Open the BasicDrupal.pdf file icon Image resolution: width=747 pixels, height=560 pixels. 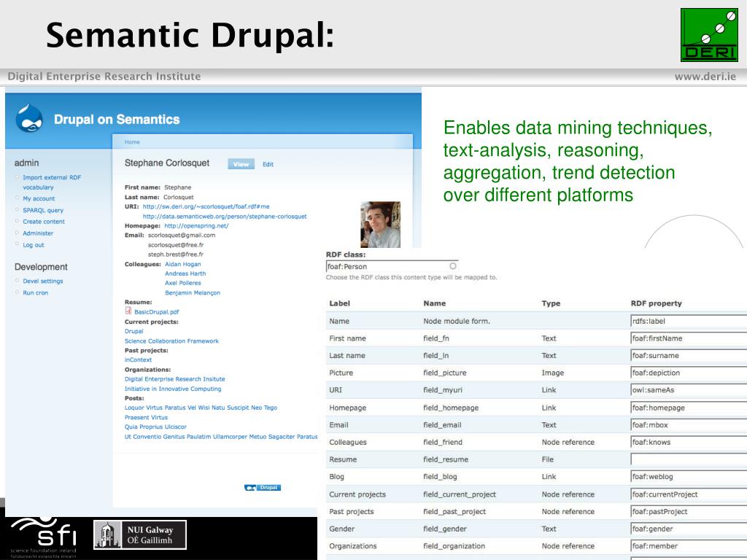128,311
